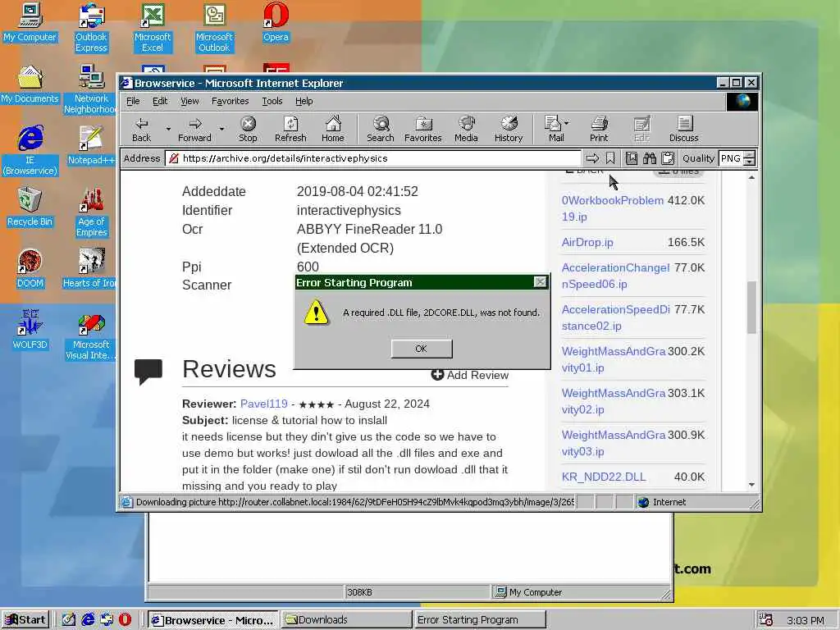
Task: Select the Microsoft Excel desktop icon
Action: click(x=153, y=28)
